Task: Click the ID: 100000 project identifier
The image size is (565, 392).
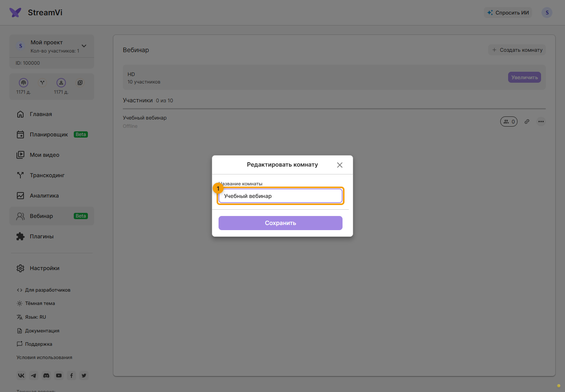Action: point(28,63)
